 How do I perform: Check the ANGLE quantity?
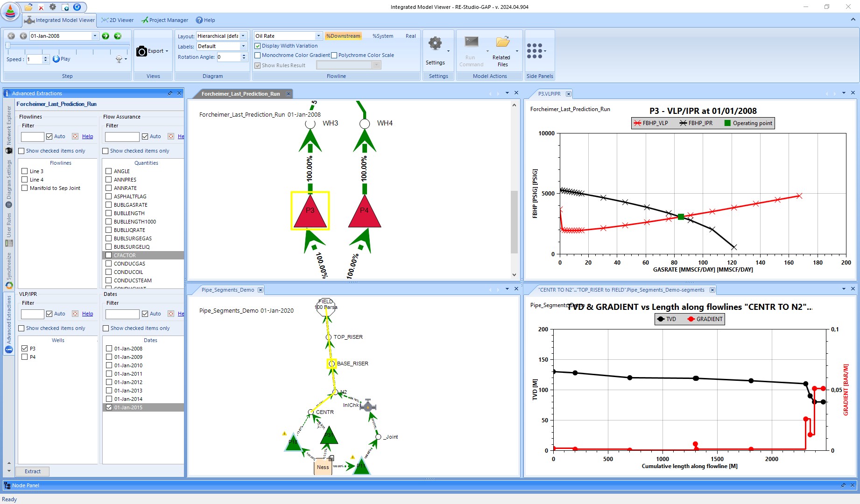pos(109,171)
